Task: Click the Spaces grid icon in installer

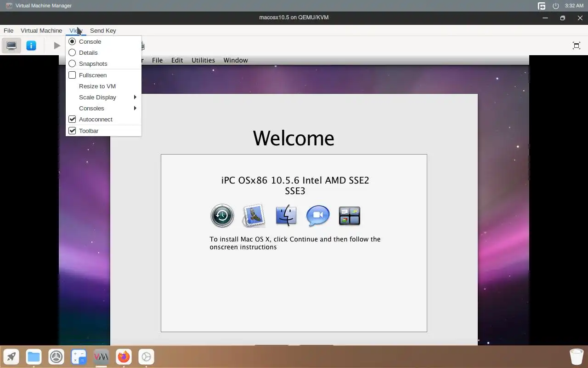Action: click(x=350, y=216)
